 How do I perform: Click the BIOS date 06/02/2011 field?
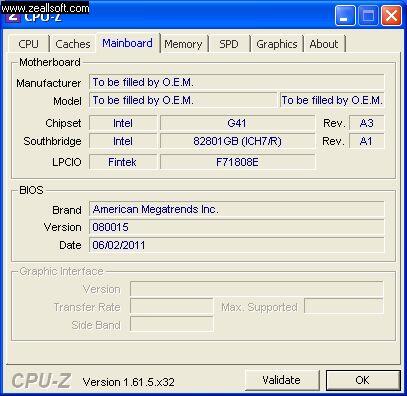237,245
